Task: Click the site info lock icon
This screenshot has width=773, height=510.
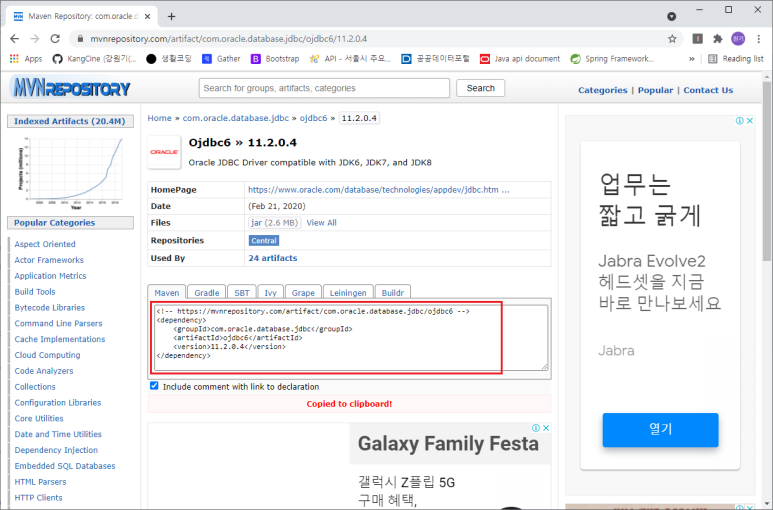Action: tap(80, 38)
